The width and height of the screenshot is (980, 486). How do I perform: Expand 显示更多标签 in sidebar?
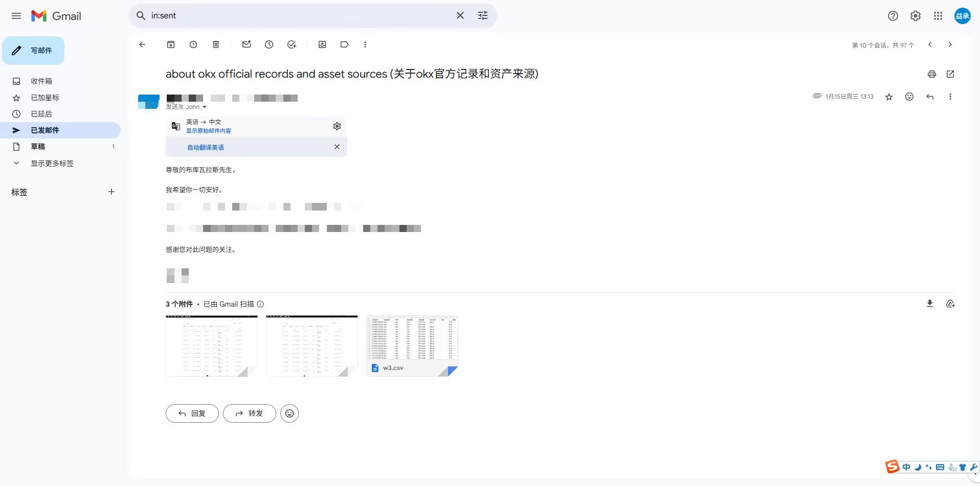click(x=52, y=164)
